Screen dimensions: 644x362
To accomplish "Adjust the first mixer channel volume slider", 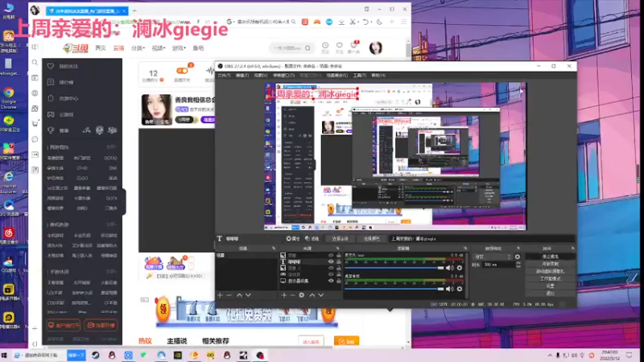I will point(394,268).
